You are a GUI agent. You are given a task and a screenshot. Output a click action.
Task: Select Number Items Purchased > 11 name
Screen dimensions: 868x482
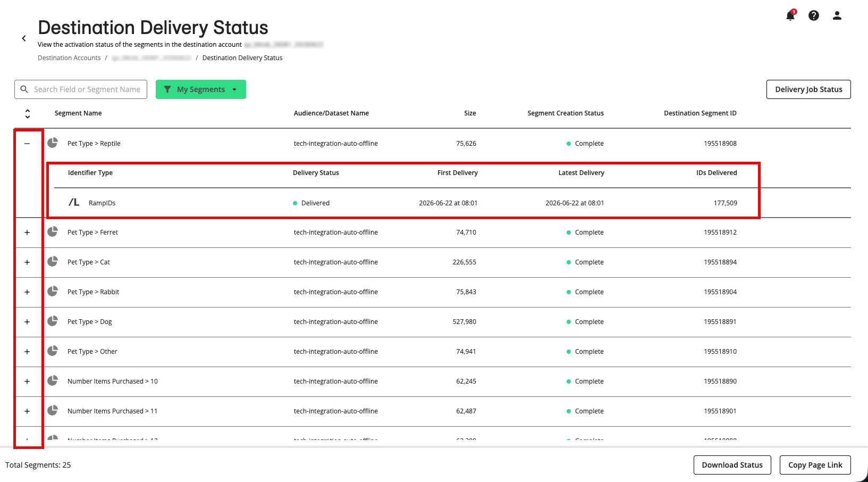pos(113,411)
